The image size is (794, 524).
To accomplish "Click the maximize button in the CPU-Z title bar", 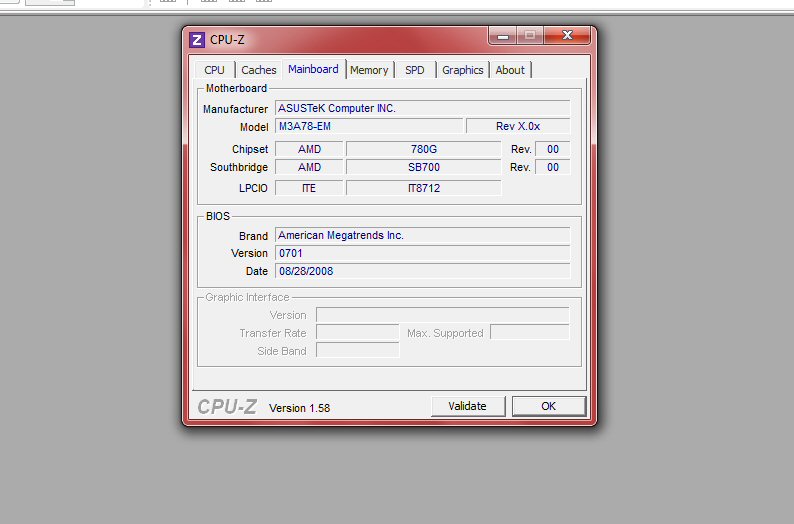I will (530, 36).
